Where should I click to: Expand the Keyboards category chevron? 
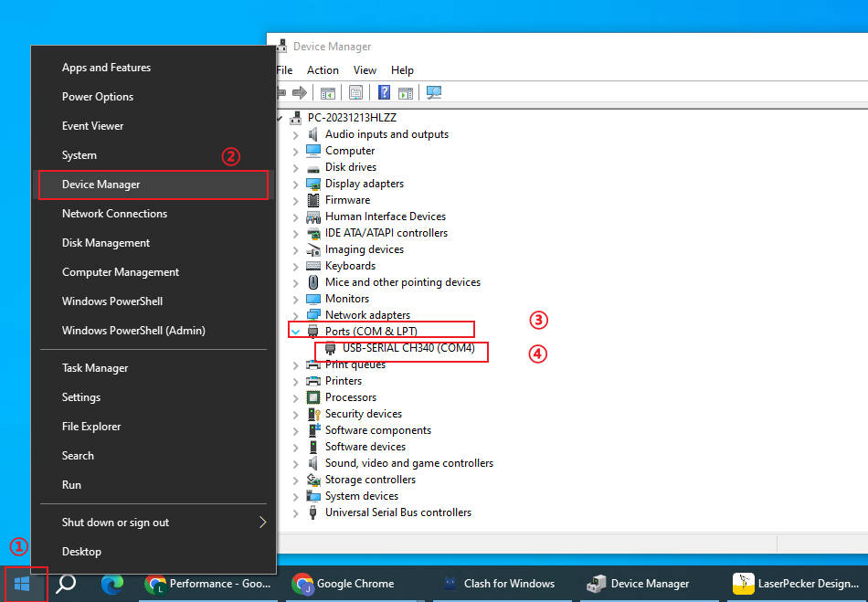[295, 266]
